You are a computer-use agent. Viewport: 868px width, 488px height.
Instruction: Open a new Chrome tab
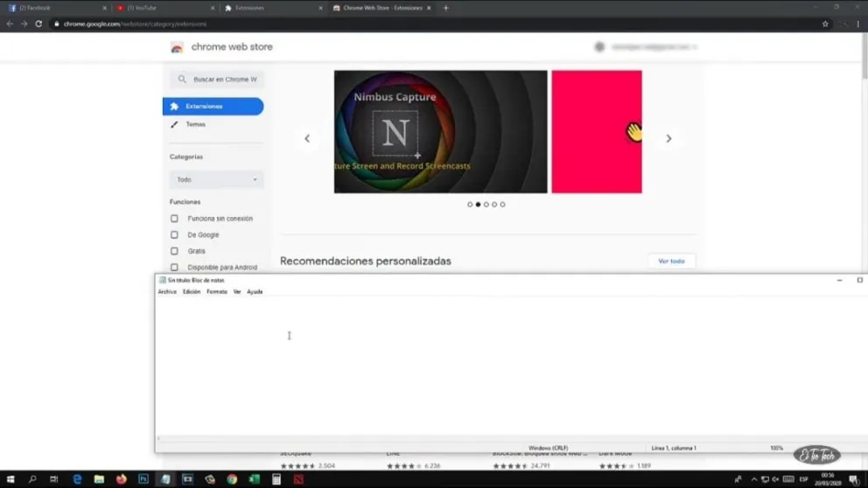click(445, 8)
